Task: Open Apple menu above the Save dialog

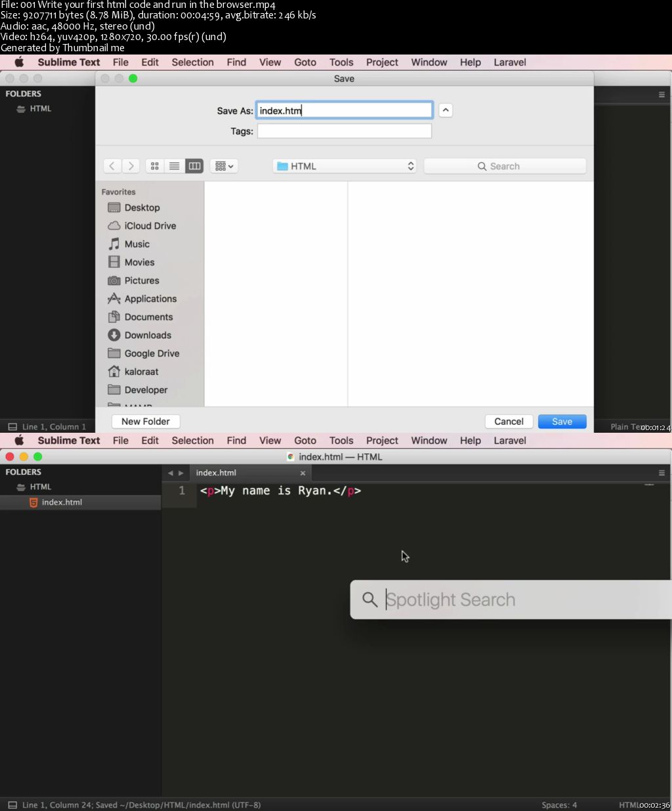Action: (19, 62)
